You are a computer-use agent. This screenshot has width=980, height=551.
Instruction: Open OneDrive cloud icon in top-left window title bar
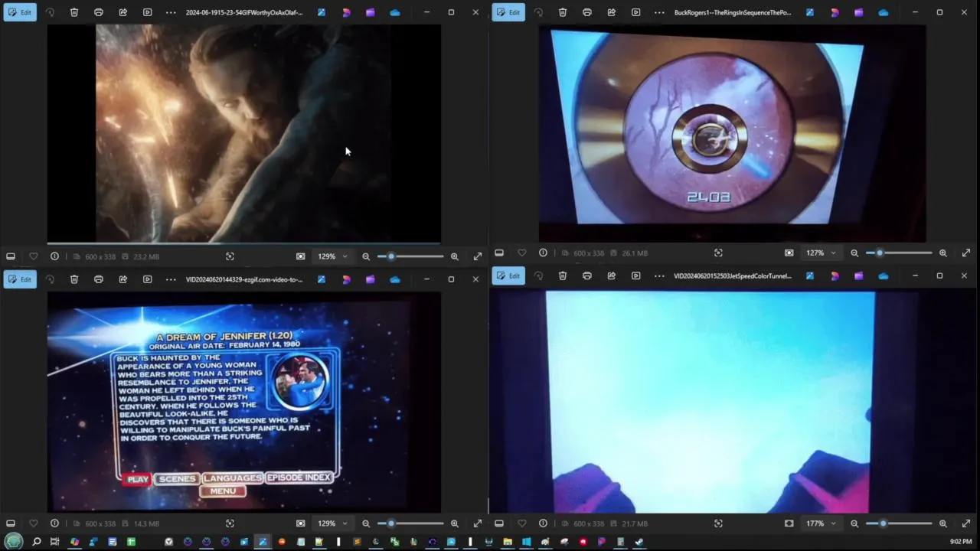[x=395, y=12]
